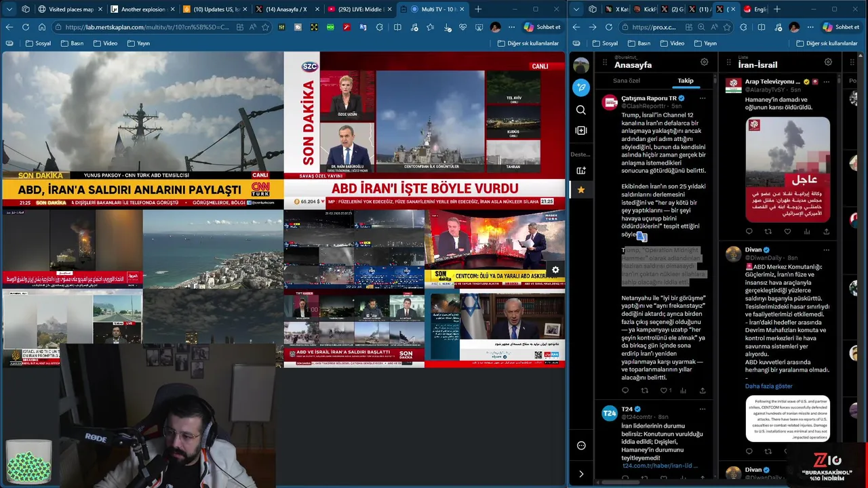Expand the X Pro sidebar with the chevron arrow
This screenshot has width=868, height=488.
coord(581,474)
